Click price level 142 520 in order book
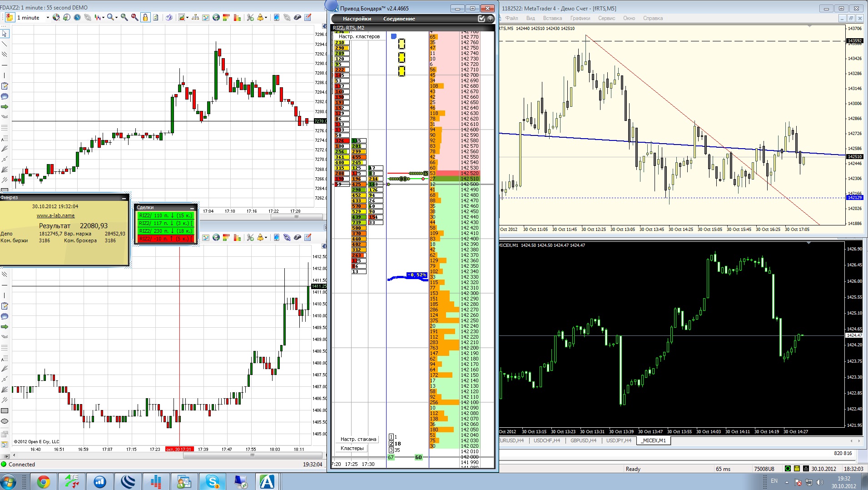Screen dimensions: 868x490 pyautogui.click(x=470, y=173)
